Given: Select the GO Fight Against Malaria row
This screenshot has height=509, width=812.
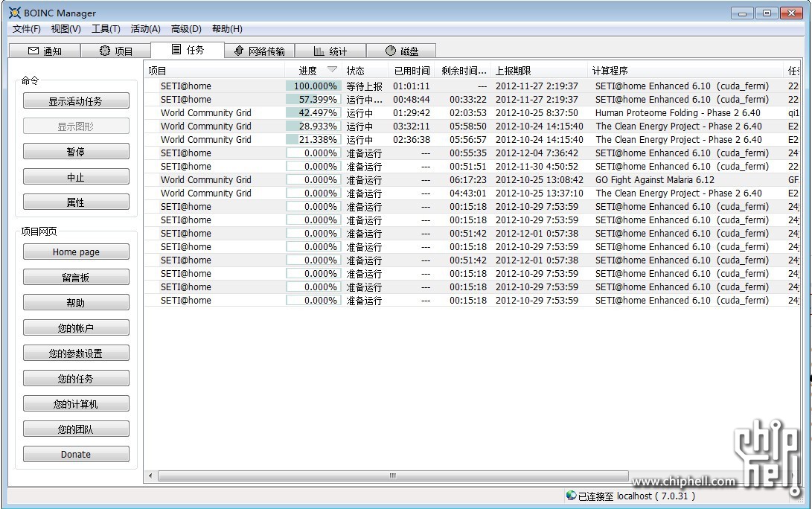Looking at the screenshot, I should click(473, 179).
